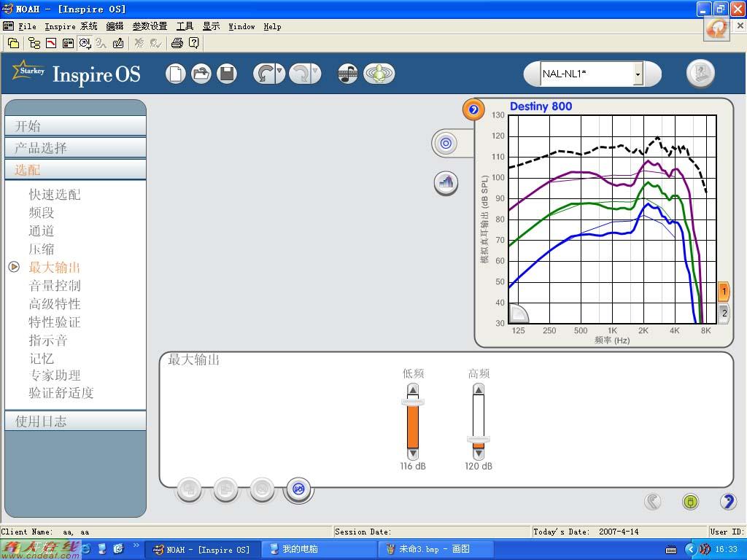This screenshot has height=560, width=747.
Task: Click the notepad with pen icon in NOAH toolbar
Action: pos(118,43)
